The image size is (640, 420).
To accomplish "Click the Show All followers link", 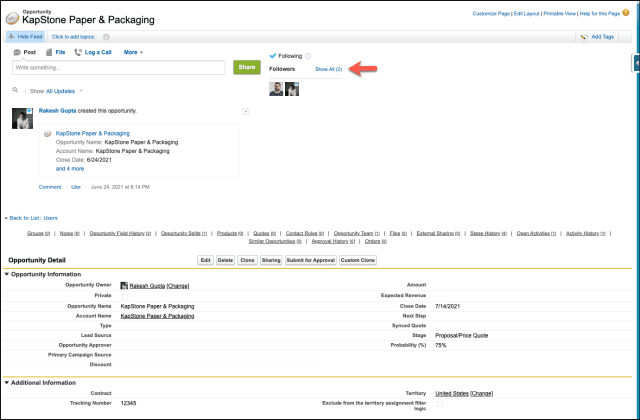I will coord(328,69).
